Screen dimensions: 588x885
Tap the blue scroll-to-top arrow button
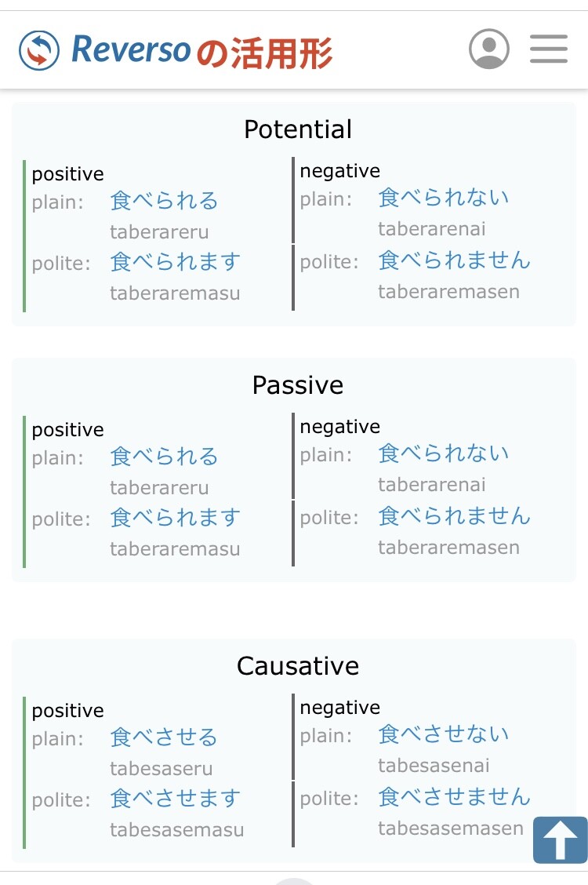pos(560,839)
